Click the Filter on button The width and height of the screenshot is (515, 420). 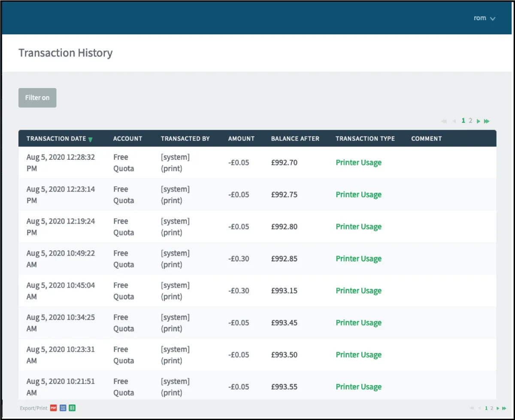click(37, 97)
